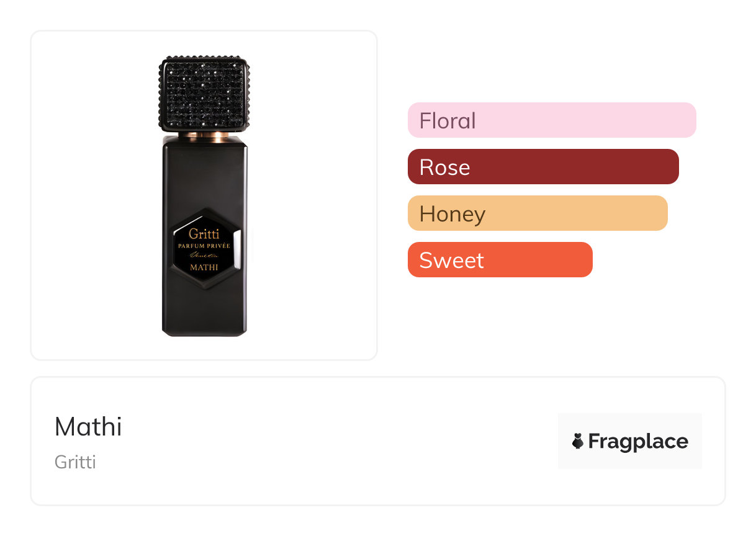The width and height of the screenshot is (756, 536).
Task: Click the script signature on the bottle label
Action: point(204,256)
